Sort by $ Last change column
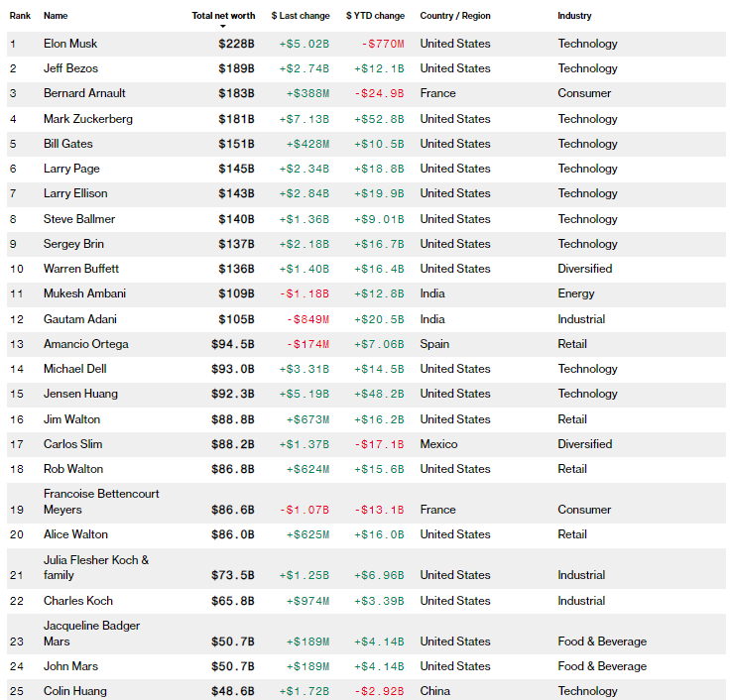Screen dimensions: 731x700 [300, 16]
